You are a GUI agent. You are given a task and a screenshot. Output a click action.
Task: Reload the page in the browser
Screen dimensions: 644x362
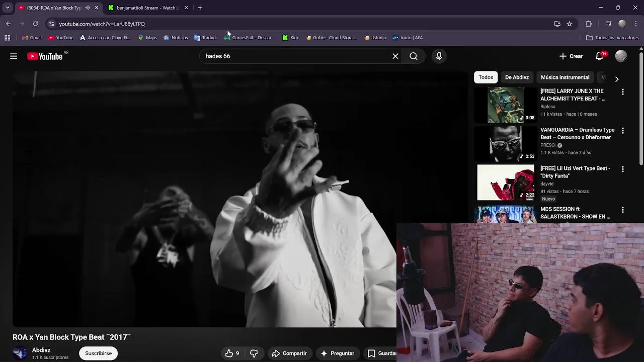click(x=35, y=24)
